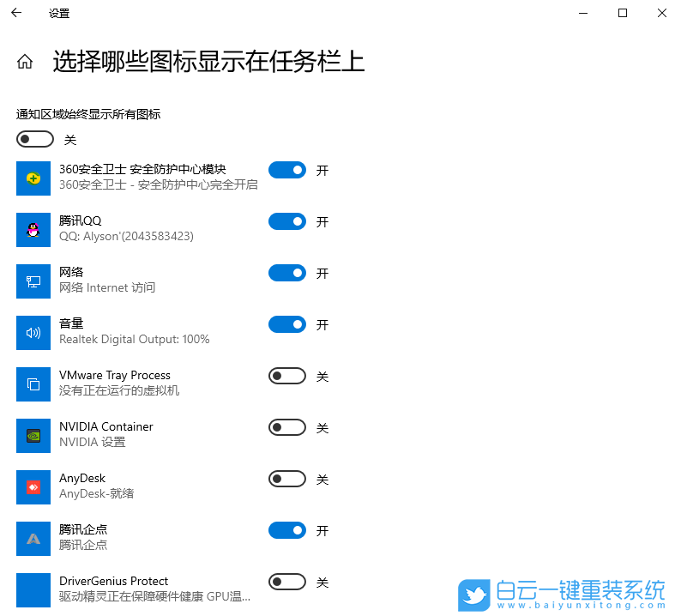This screenshot has height=616, width=675.
Task: Click the 网络 network icon
Action: click(33, 281)
